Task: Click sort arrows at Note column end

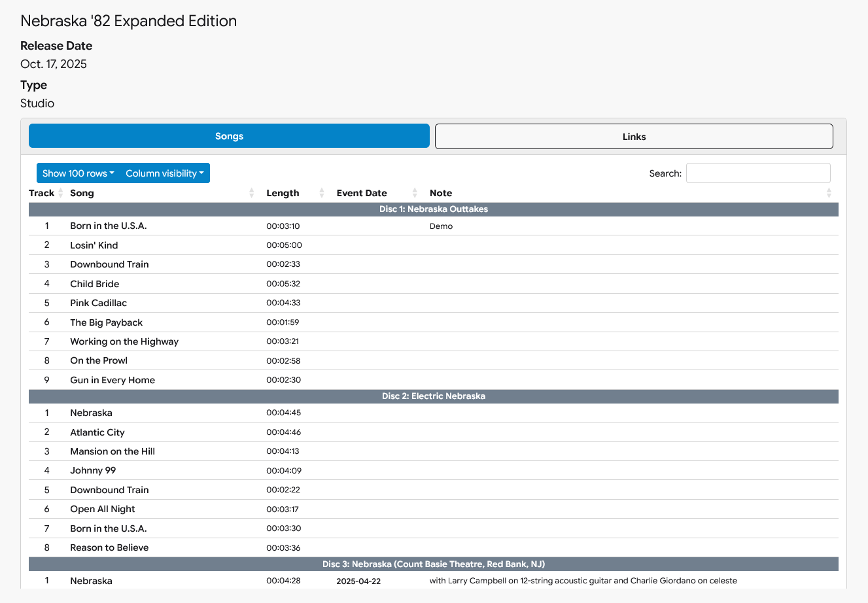Action: 829,193
